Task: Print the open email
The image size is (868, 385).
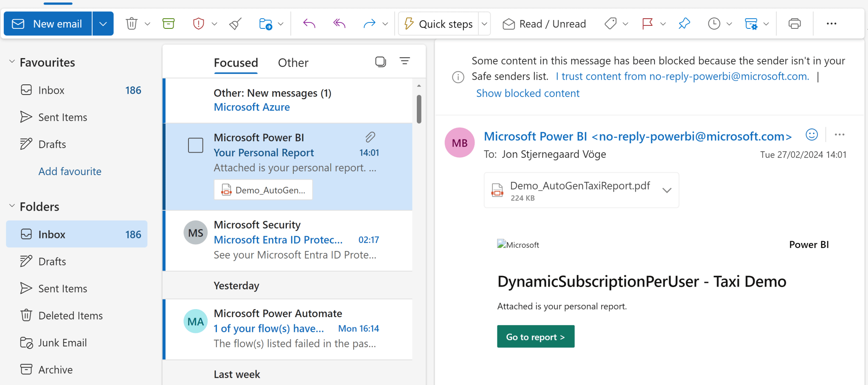Action: click(794, 23)
